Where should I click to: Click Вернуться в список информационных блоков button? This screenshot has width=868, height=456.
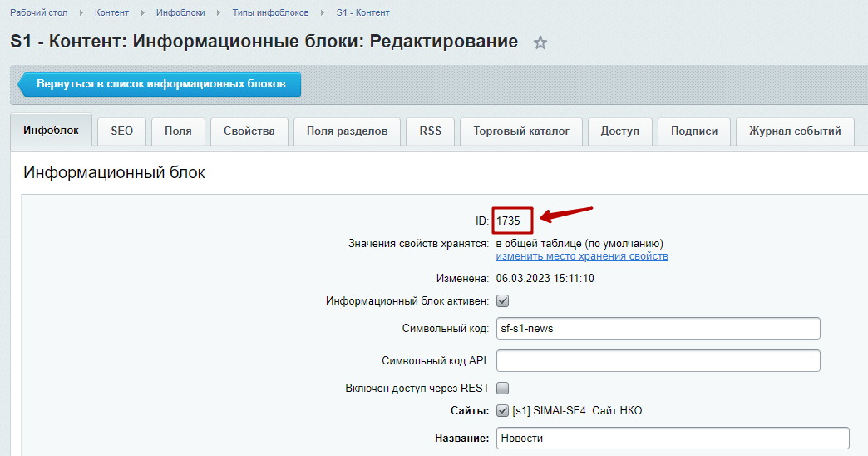click(160, 85)
